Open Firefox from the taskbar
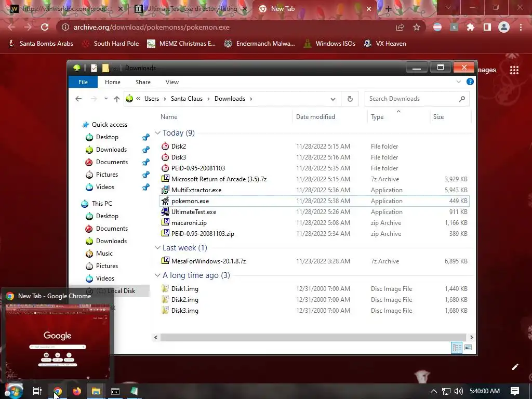532x399 pixels. [x=77, y=391]
